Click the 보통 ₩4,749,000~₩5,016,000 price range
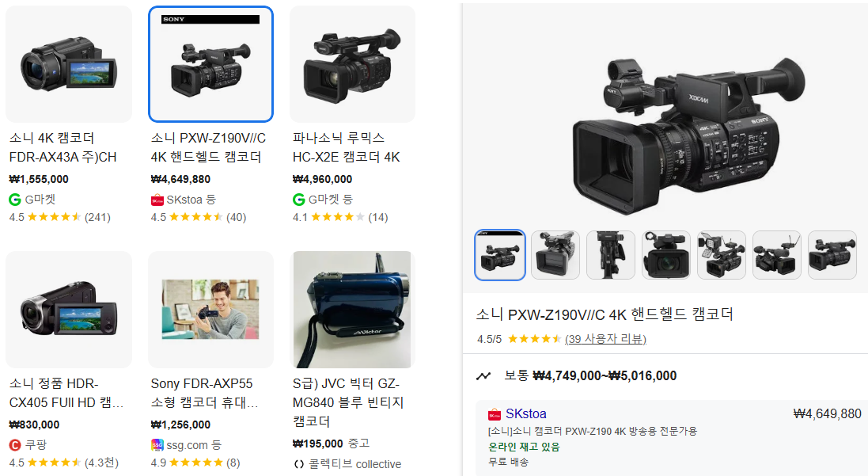This screenshot has width=868, height=476. click(590, 375)
